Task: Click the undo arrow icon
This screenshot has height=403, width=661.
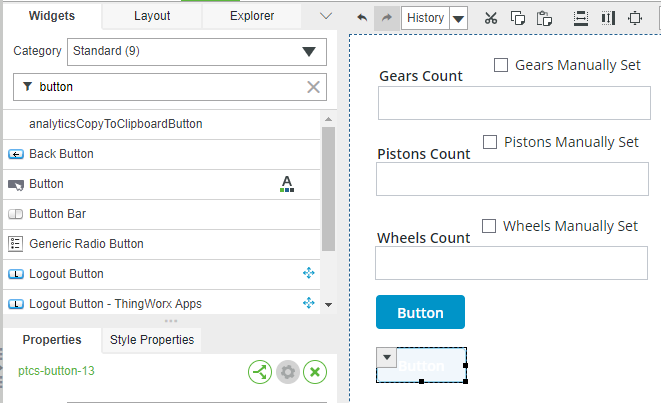Action: pos(362,18)
